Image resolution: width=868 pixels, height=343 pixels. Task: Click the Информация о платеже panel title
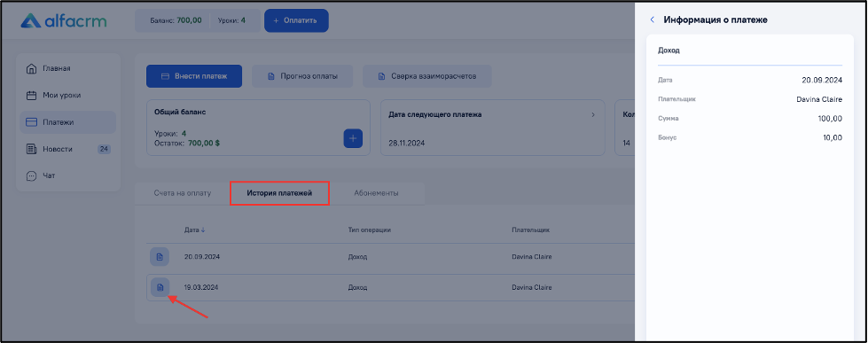pos(716,19)
